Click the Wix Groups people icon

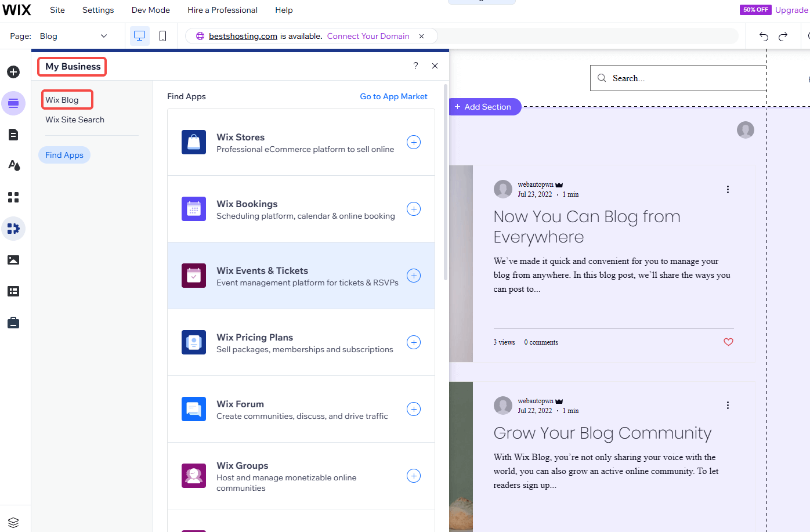click(x=194, y=476)
